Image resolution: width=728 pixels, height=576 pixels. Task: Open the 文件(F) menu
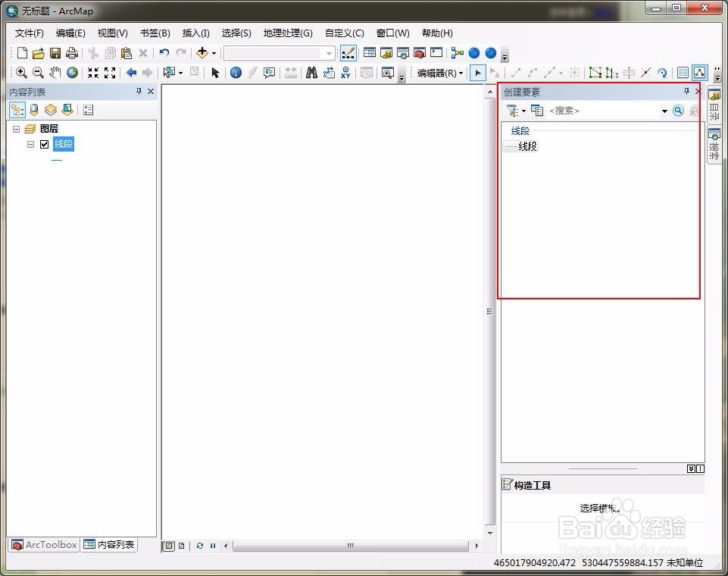[29, 33]
